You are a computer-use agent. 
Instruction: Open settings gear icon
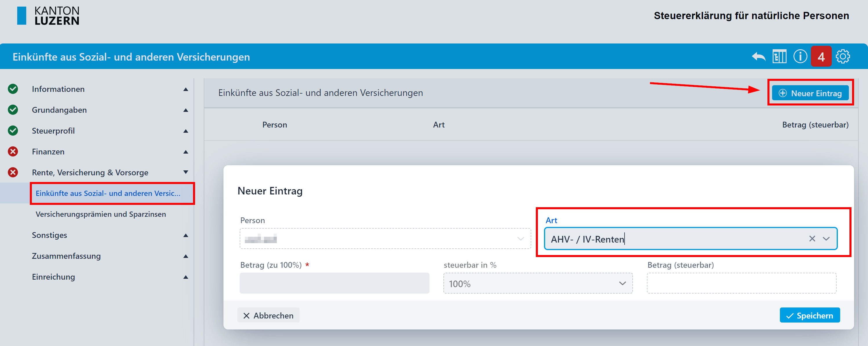[842, 57]
